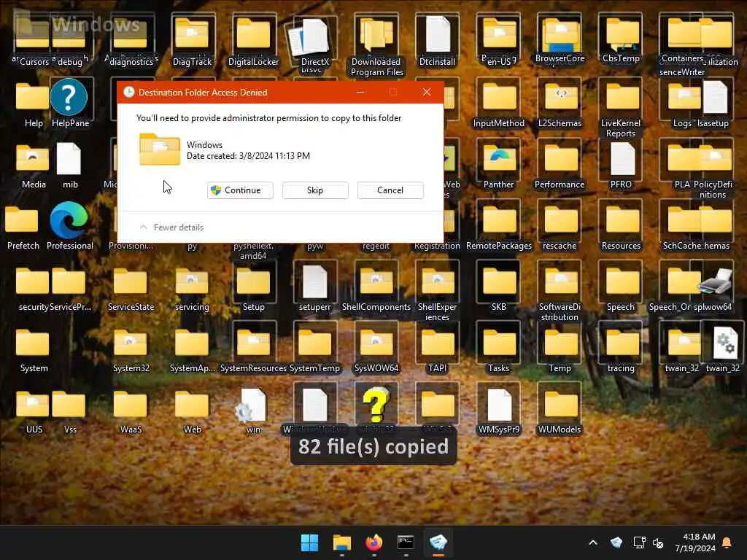Select the Speech folder icon
This screenshot has height=560, width=747.
click(622, 281)
